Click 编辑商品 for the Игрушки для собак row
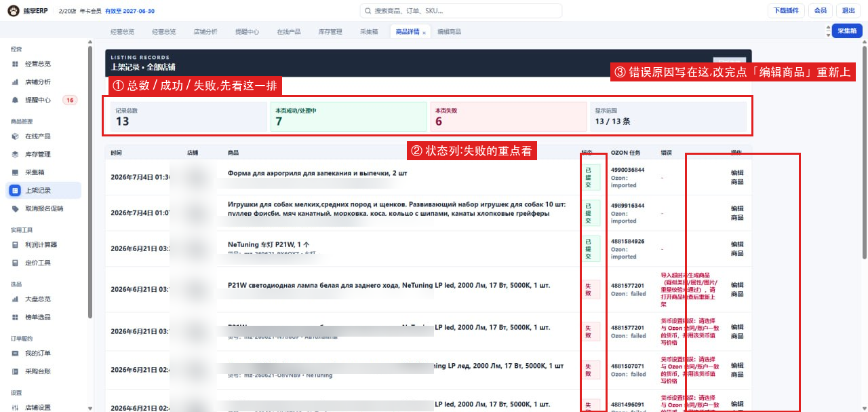Screen dimensions: 868x412 tap(737, 213)
